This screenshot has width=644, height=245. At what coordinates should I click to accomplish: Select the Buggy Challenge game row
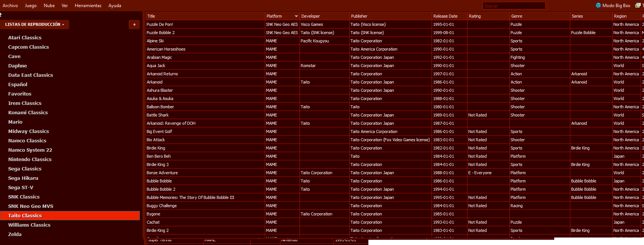395,206
